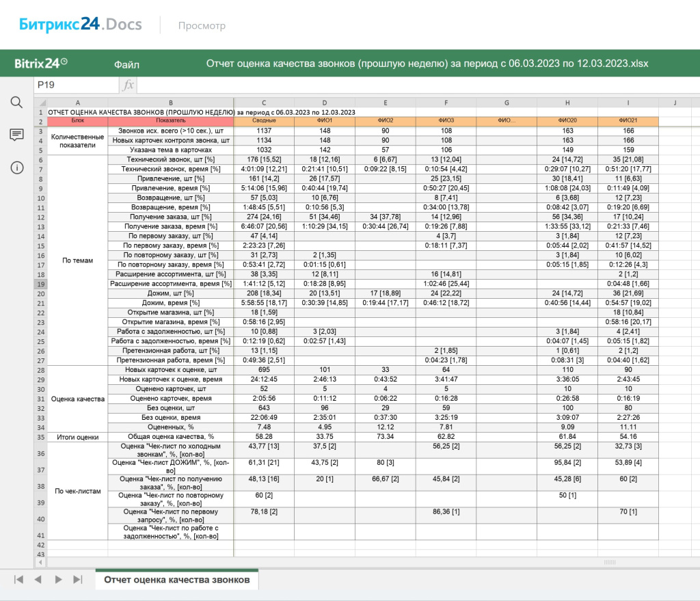Select row header 19
The image size is (700, 601).
40,284
